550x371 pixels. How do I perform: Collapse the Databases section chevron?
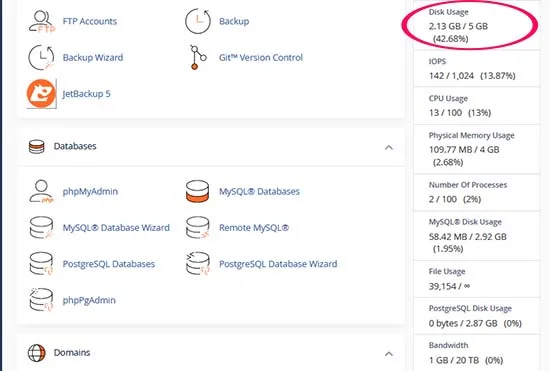coord(389,147)
